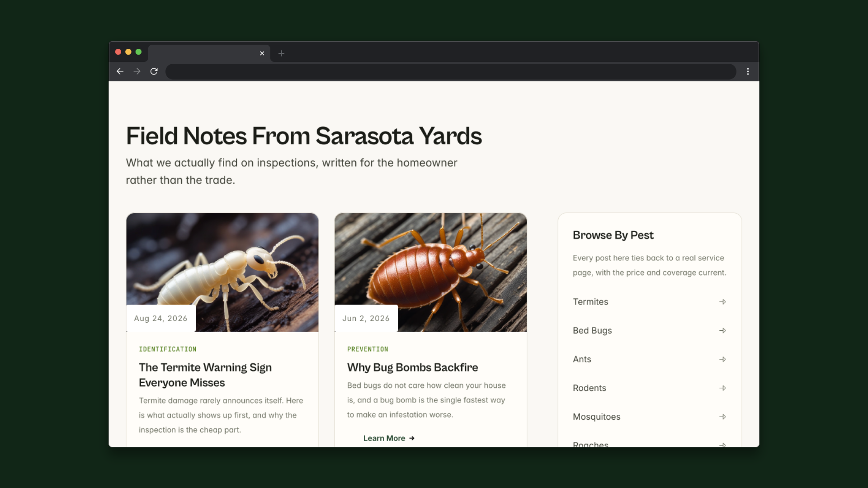The width and height of the screenshot is (868, 488).
Task: Click the arrow icon next to Termites
Action: tap(722, 302)
